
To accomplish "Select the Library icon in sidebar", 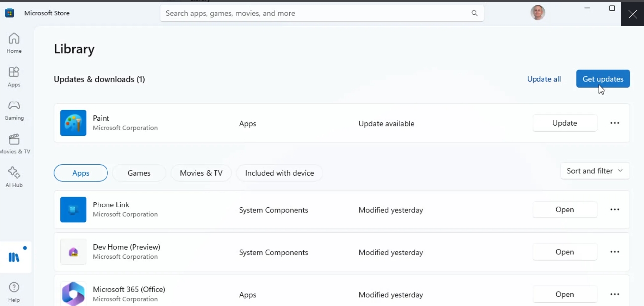I will 15,257.
